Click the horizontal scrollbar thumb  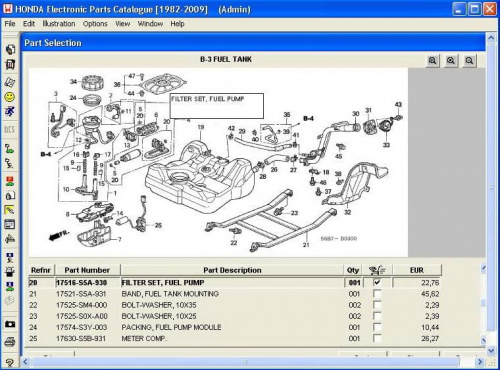point(246,362)
